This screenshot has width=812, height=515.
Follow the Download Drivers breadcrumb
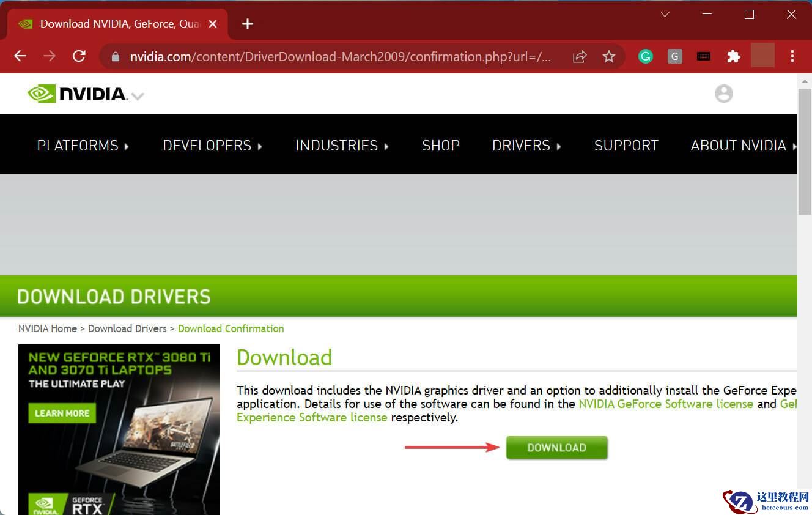127,328
